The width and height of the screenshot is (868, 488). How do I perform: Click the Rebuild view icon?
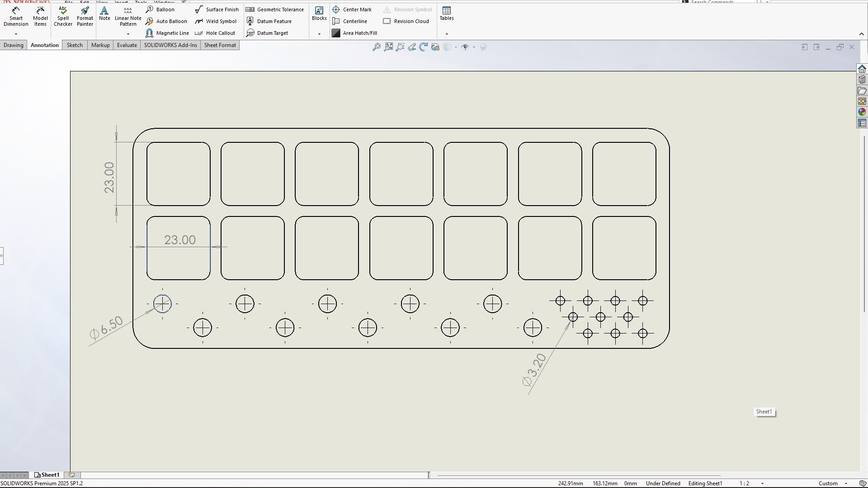[x=423, y=47]
